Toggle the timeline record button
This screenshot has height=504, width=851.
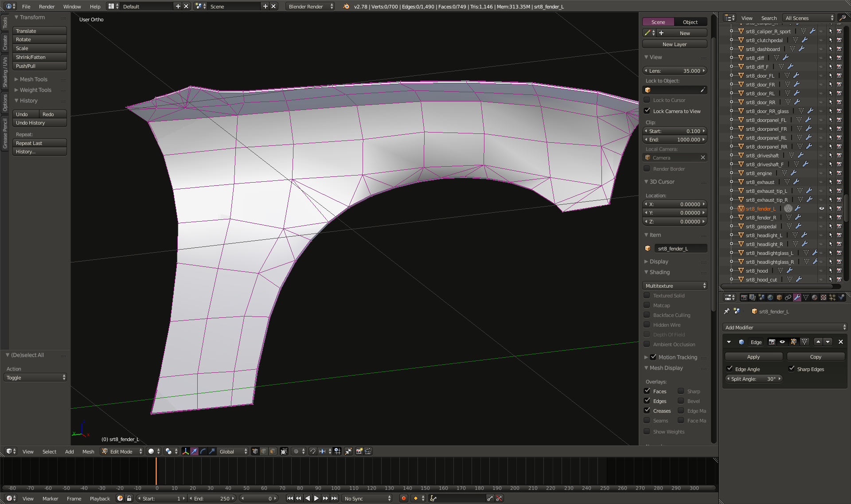pyautogui.click(x=404, y=498)
